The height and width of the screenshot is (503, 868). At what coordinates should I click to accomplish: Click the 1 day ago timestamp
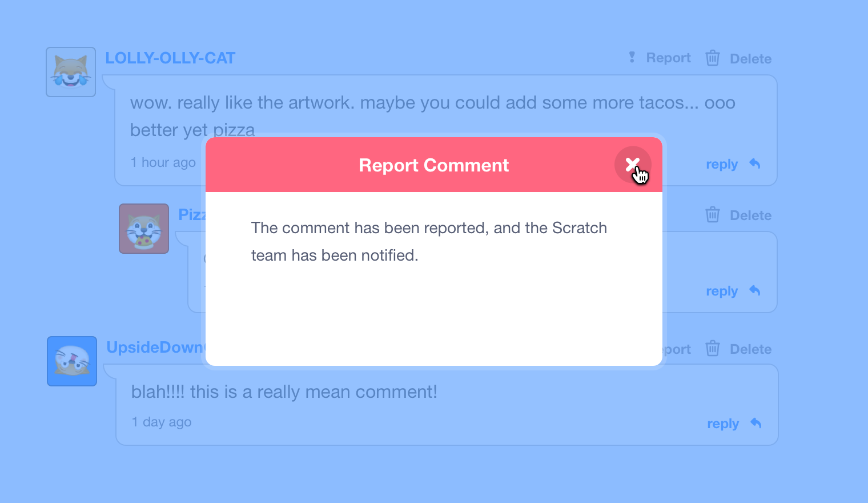click(x=161, y=422)
